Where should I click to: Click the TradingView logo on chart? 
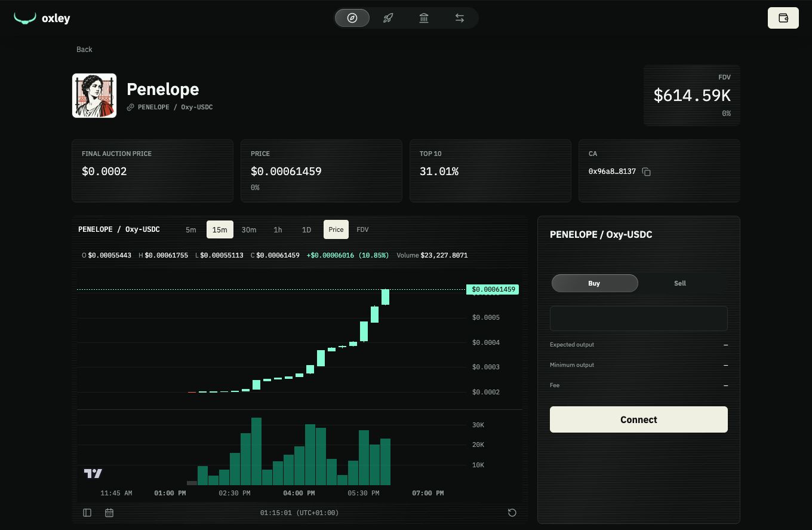pos(93,474)
